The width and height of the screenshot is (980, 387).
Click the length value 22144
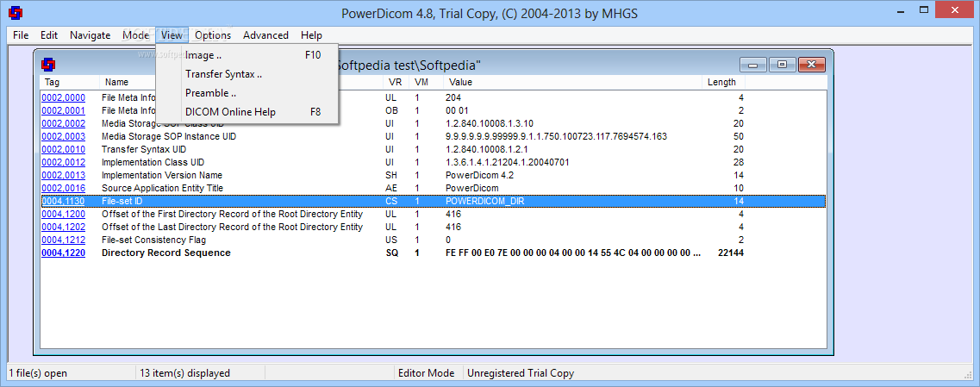pyautogui.click(x=731, y=253)
